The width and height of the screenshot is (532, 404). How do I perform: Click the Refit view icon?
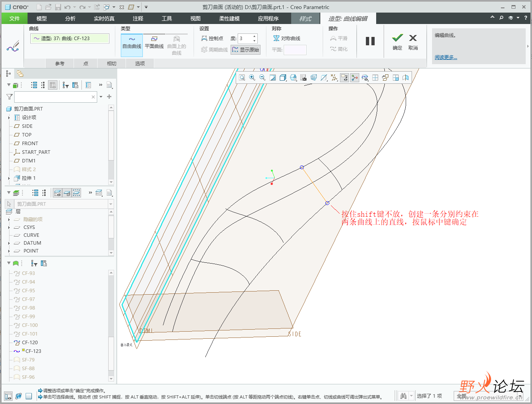point(242,77)
